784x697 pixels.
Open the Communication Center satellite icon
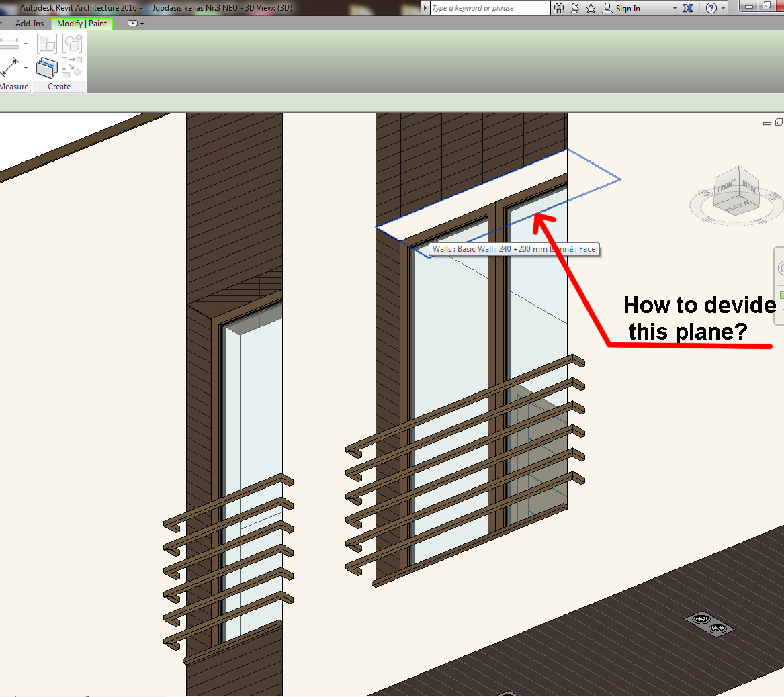575,8
